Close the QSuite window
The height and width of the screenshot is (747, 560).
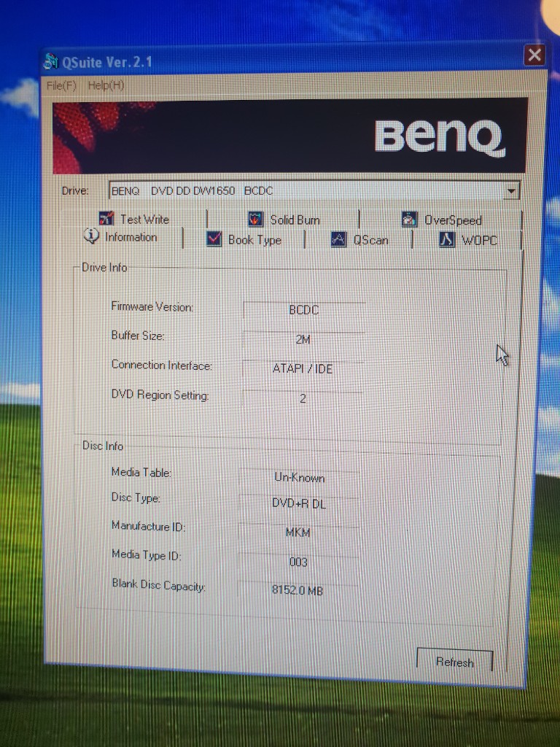coord(534,55)
